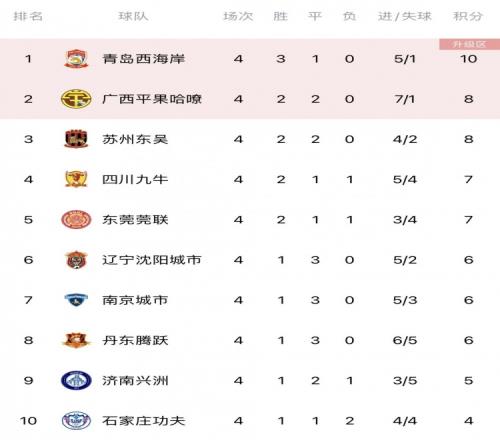
Task: Open the 石家庄功夫 team crest
Action: 76,421
